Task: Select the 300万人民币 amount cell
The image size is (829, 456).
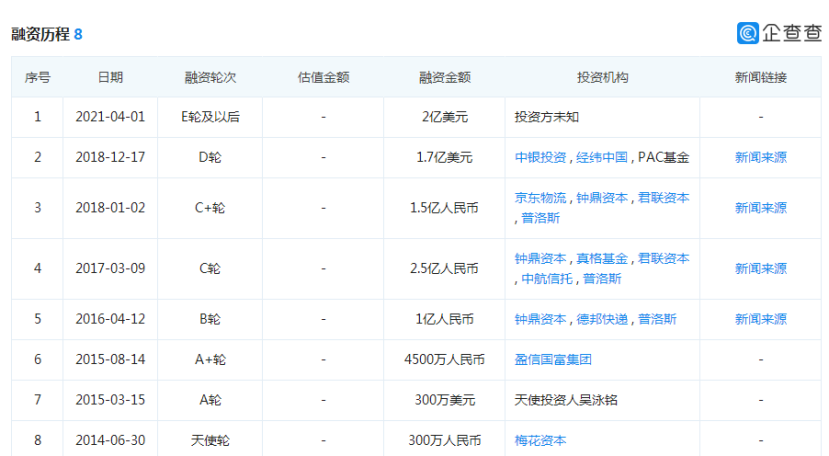Action: [x=445, y=440]
